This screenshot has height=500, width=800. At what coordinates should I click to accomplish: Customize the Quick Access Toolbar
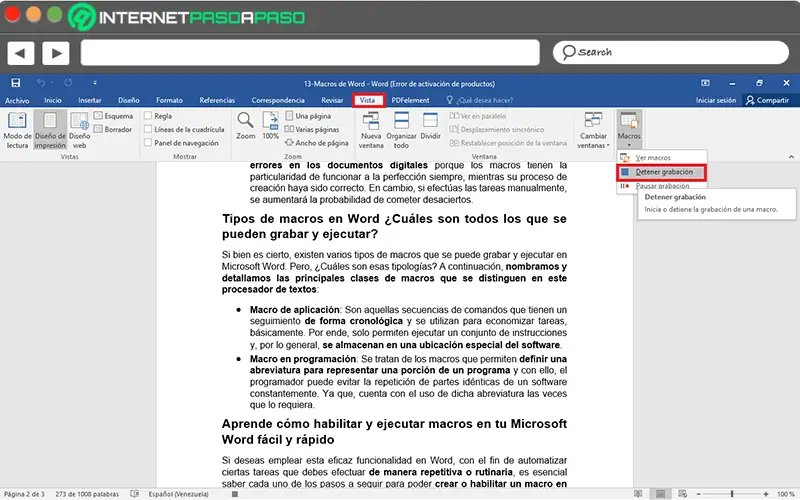pyautogui.click(x=95, y=83)
